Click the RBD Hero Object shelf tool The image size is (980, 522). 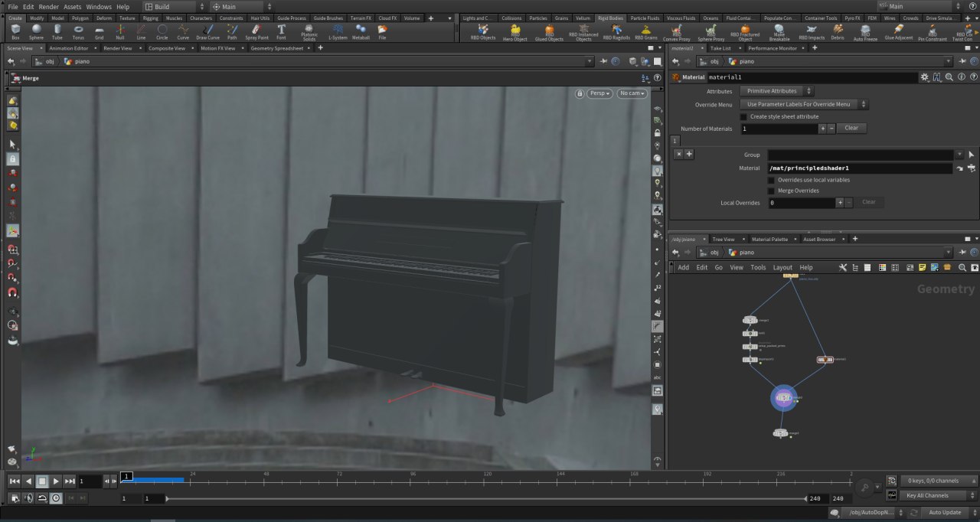[x=515, y=32]
